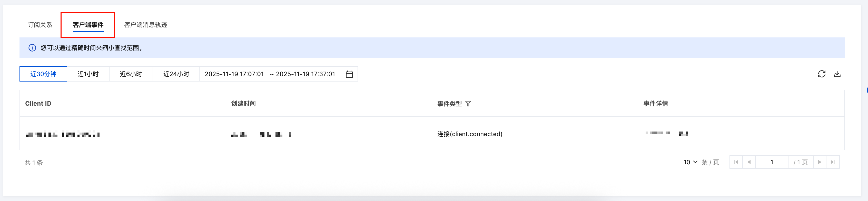The width and height of the screenshot is (868, 201).
Task: Click the 事件类型 filter funnel icon
Action: coord(468,104)
